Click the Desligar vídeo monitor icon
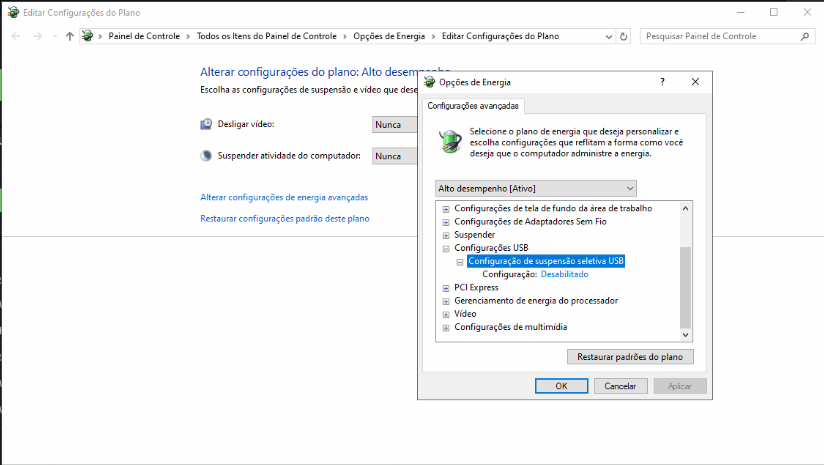 pos(206,124)
